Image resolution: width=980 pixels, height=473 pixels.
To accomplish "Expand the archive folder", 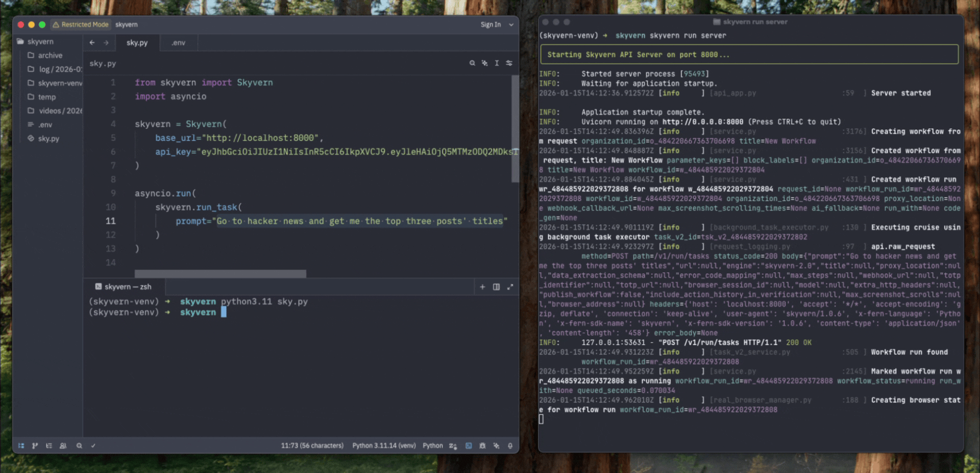I will pyautogui.click(x=50, y=55).
